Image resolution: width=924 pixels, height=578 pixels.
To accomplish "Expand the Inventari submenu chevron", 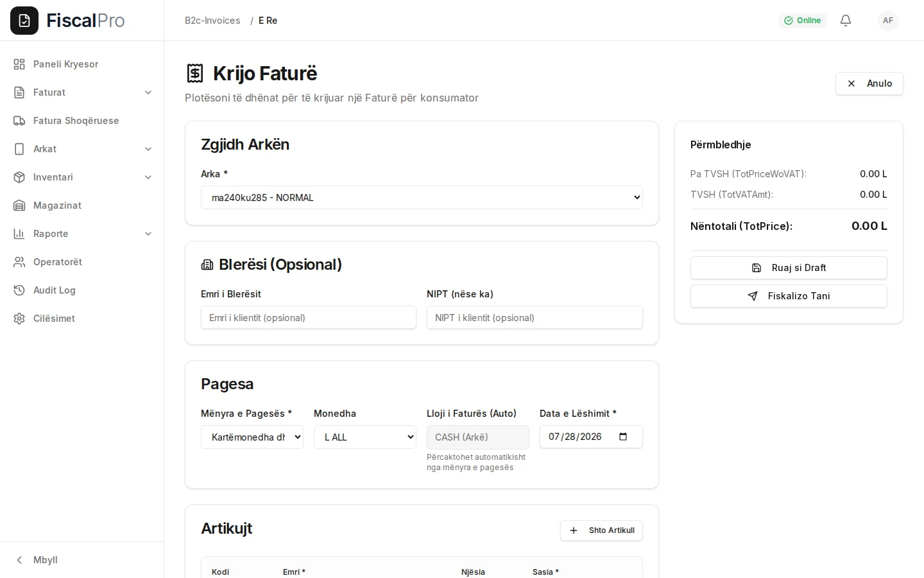I will pyautogui.click(x=148, y=177).
